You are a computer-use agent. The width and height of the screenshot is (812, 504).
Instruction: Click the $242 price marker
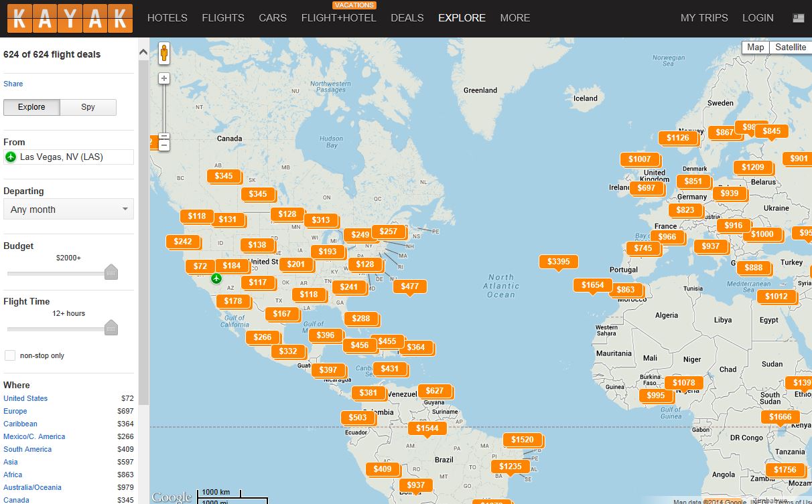[x=183, y=242]
